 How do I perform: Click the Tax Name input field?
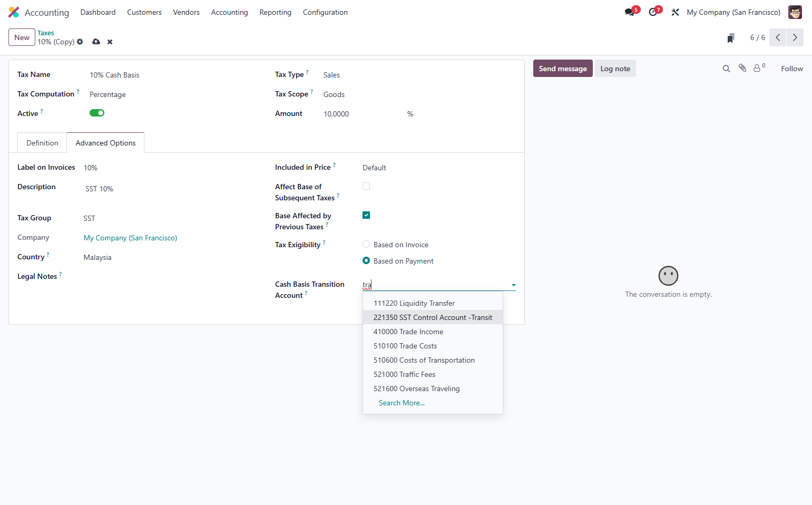[x=174, y=75]
